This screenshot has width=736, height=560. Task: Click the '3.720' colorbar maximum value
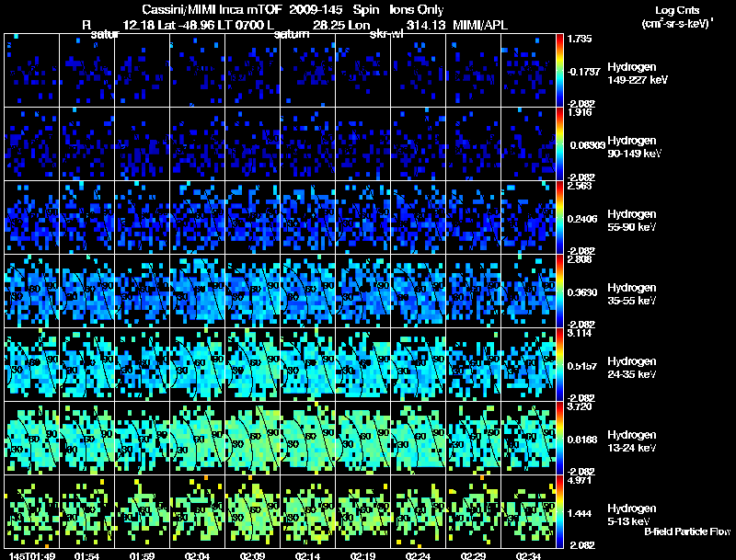pyautogui.click(x=580, y=406)
